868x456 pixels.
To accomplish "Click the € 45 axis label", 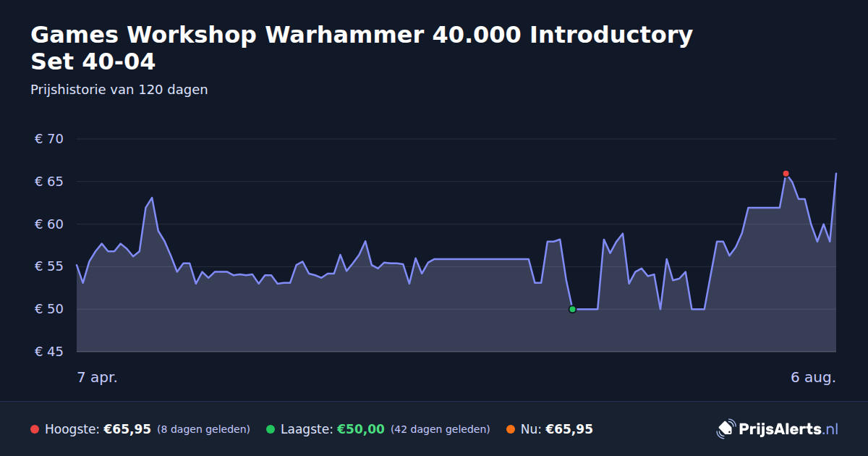I will click(49, 352).
